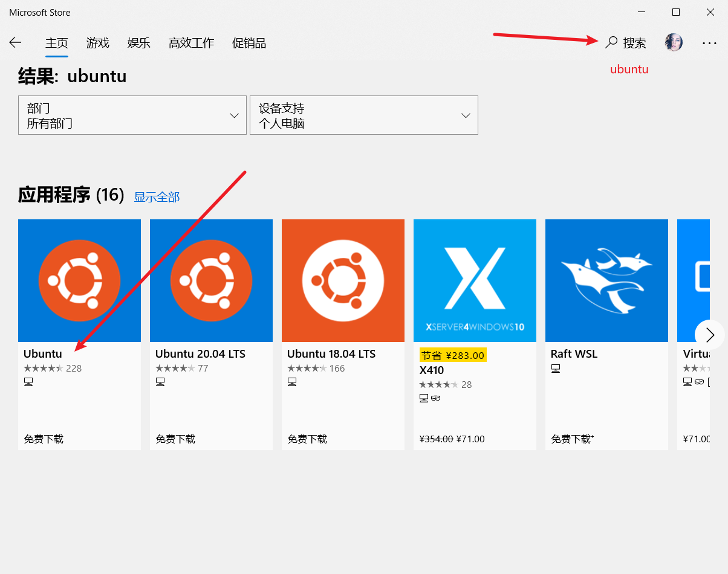Click the 节省 ¥283.00 discount badge
Screen dimensions: 728x574
(453, 355)
